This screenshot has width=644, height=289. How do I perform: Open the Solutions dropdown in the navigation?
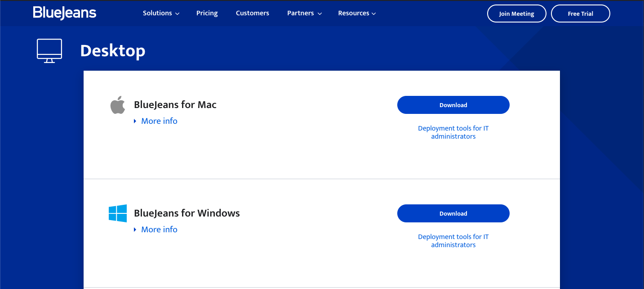[160, 13]
